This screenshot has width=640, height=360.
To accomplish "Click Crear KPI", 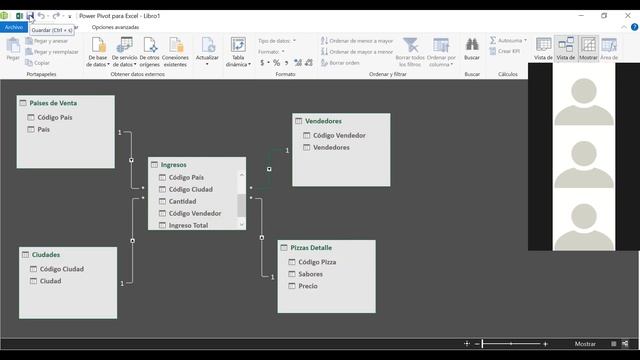I will (x=505, y=51).
